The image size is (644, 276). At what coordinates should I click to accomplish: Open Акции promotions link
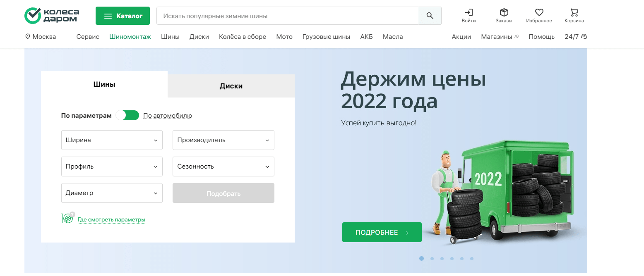[x=461, y=36]
